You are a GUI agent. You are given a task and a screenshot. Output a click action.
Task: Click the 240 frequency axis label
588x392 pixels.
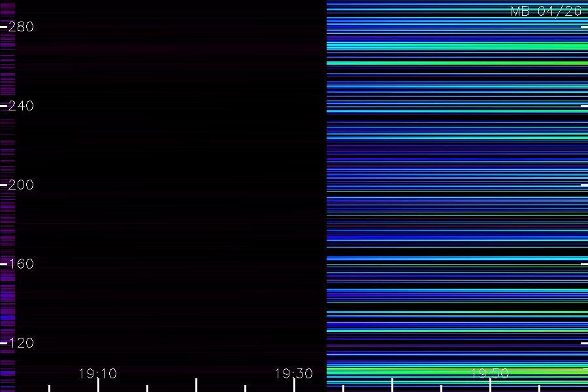pyautogui.click(x=21, y=106)
